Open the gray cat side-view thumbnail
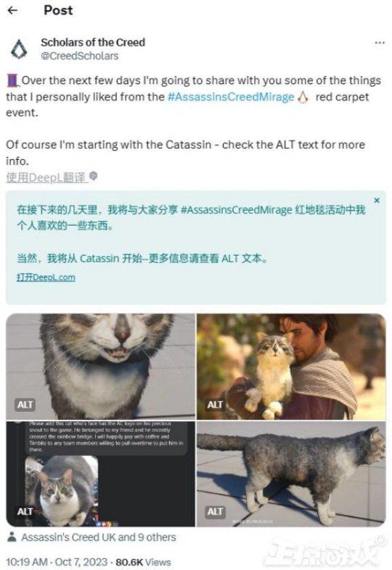Screen dimensions: 392x570 291,473
